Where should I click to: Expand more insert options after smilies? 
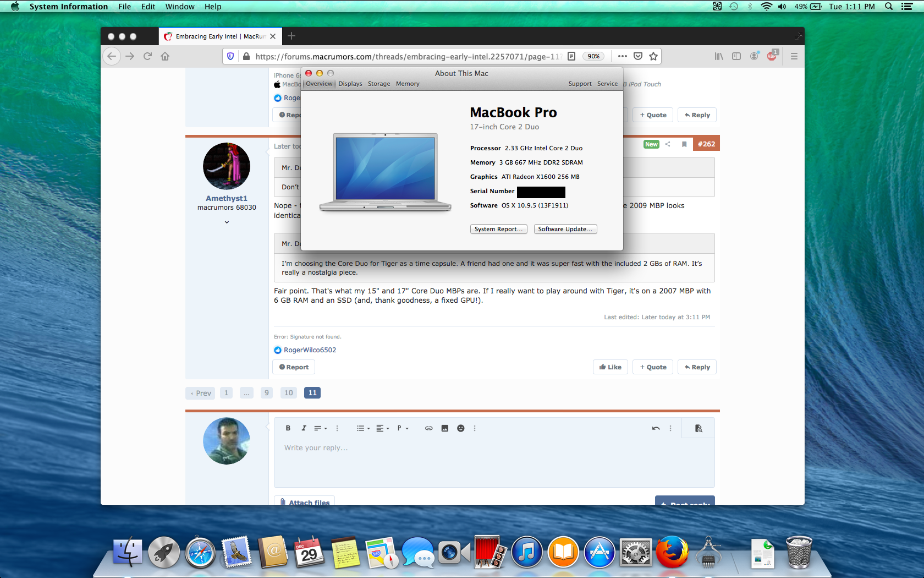[475, 428]
